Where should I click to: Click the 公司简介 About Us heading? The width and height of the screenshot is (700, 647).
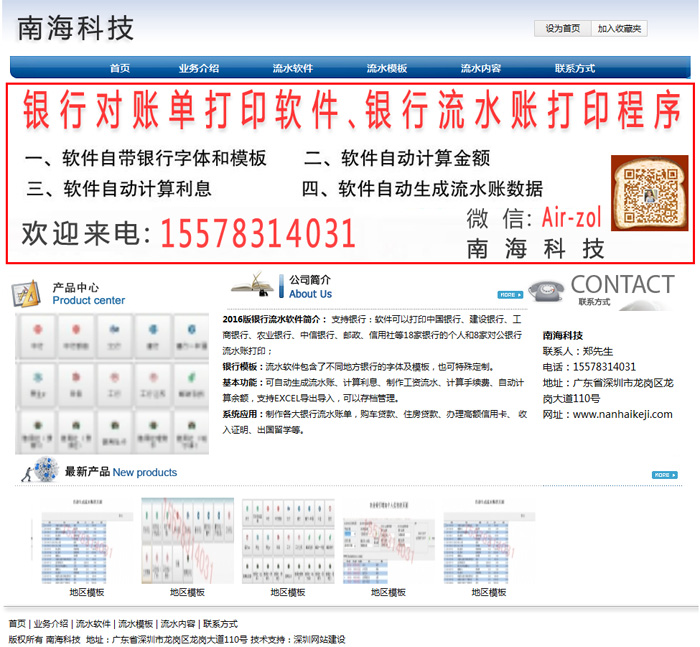pyautogui.click(x=310, y=287)
